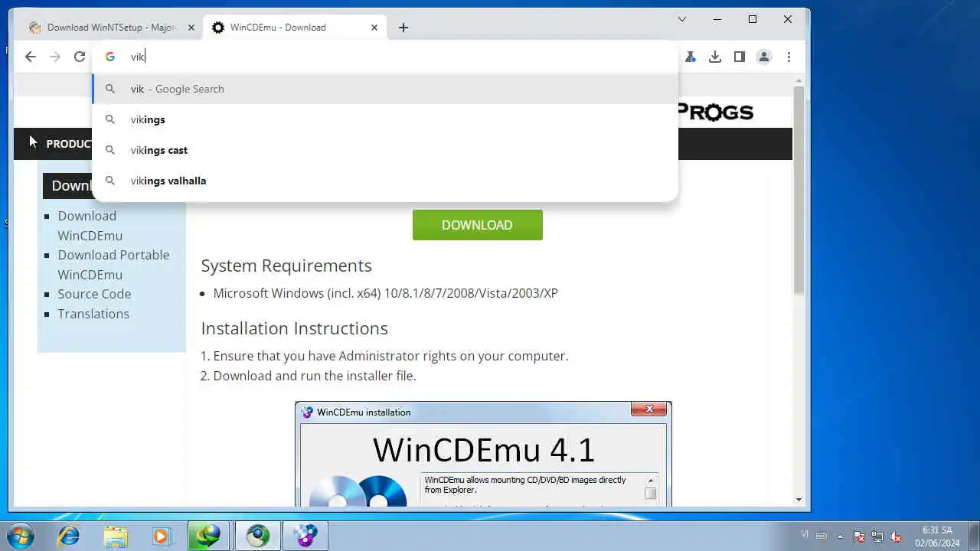Choose the 'vikings cast' suggestion
Viewport: 980px width, 551px height.
tap(385, 150)
